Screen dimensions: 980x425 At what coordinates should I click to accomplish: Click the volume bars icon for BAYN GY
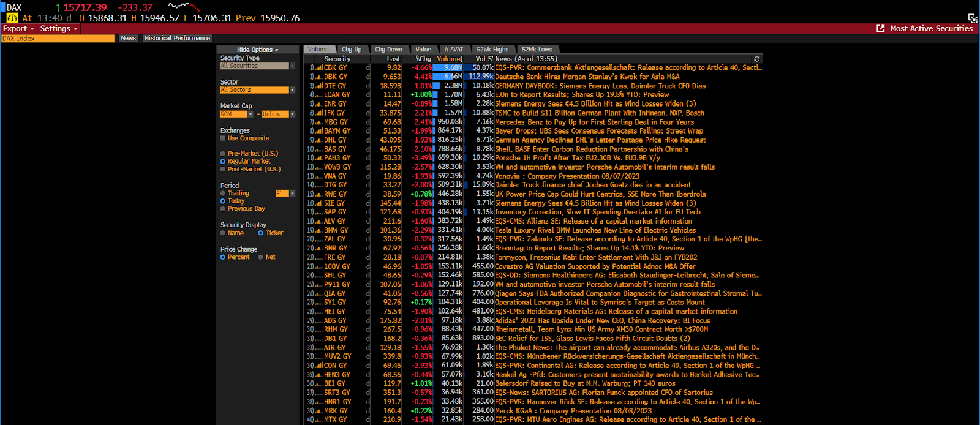tap(319, 131)
